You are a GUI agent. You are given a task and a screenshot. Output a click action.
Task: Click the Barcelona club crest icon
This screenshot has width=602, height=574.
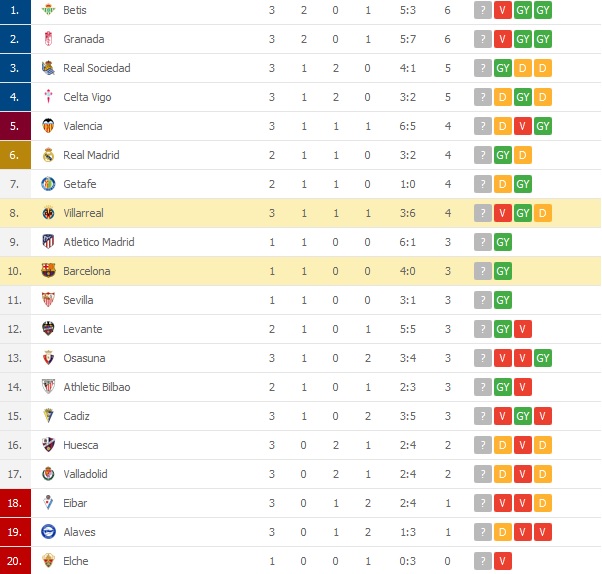pyautogui.click(x=48, y=271)
